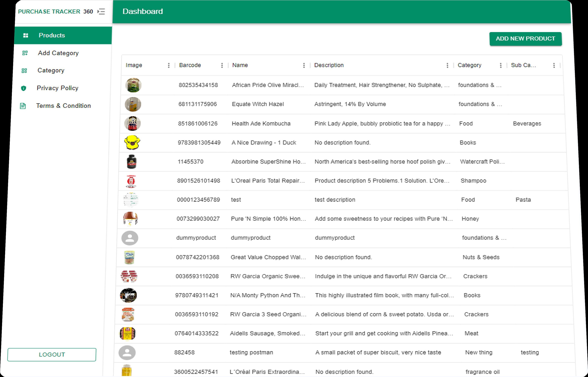Open the Products menu item
The height and width of the screenshot is (377, 588).
click(63, 35)
